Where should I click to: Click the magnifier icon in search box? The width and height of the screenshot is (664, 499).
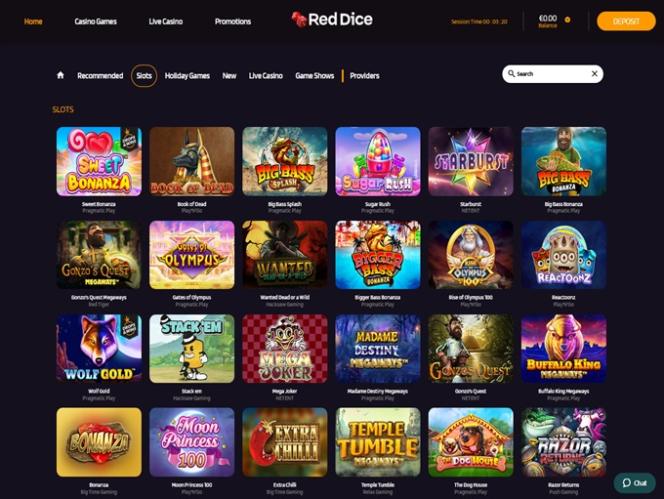(511, 73)
